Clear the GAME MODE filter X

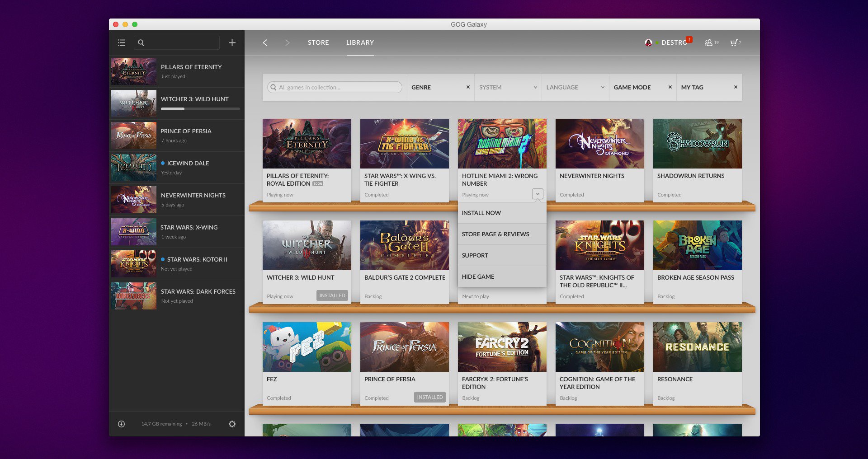[x=670, y=87]
